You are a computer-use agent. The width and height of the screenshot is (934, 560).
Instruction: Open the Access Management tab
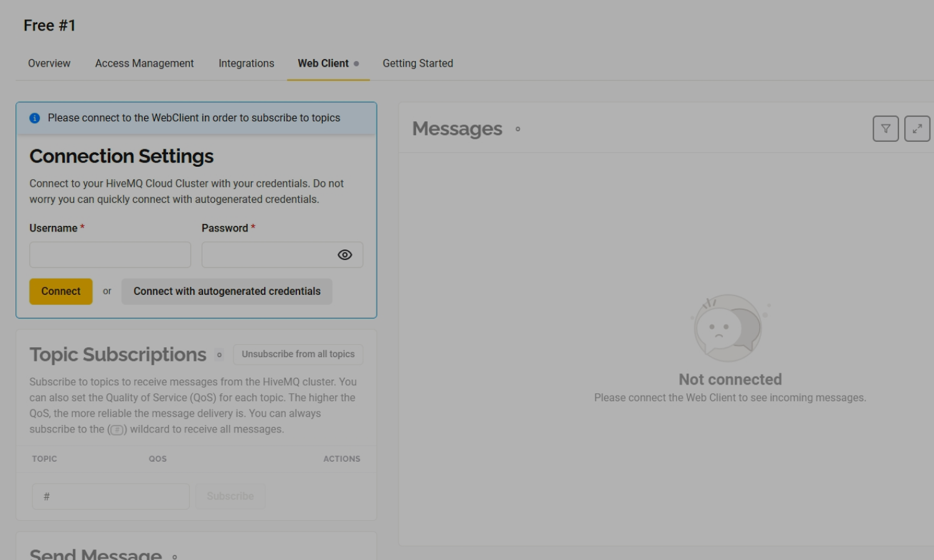(x=144, y=63)
